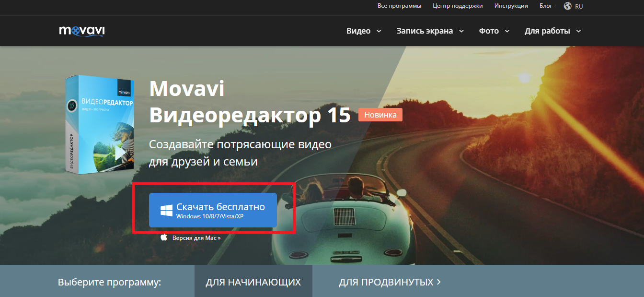Click the arrow after ДЛЯ ПРОДВИНУТЫХ
The height and width of the screenshot is (297, 644).
pos(438,282)
